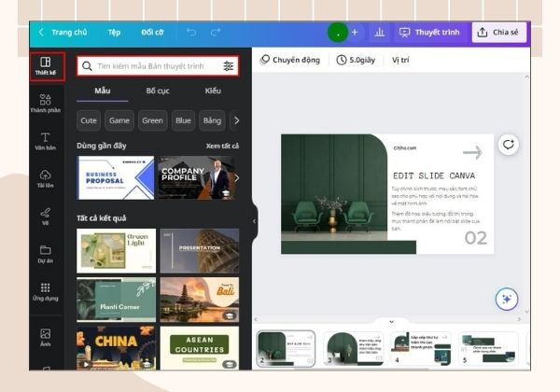
Task: Open the Tệp file menu
Action: [114, 33]
